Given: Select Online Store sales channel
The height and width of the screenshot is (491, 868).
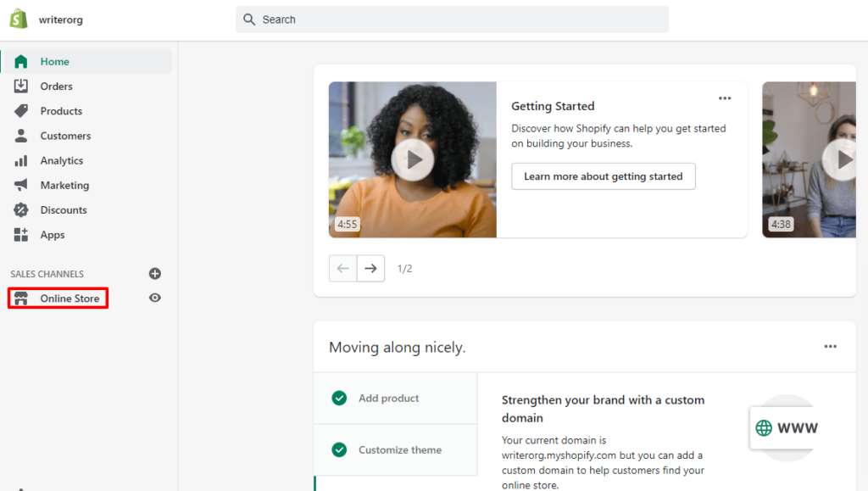Looking at the screenshot, I should coord(69,299).
